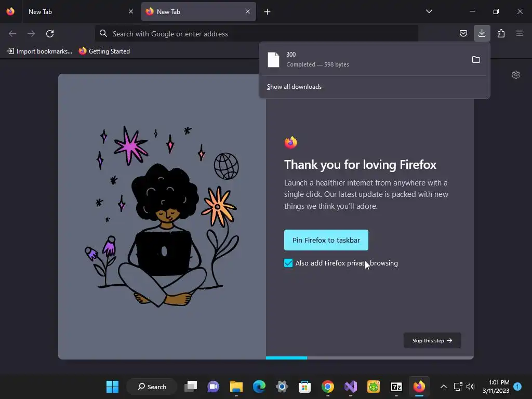Open the gear Settings app on taskbar
532x399 pixels.
282,387
